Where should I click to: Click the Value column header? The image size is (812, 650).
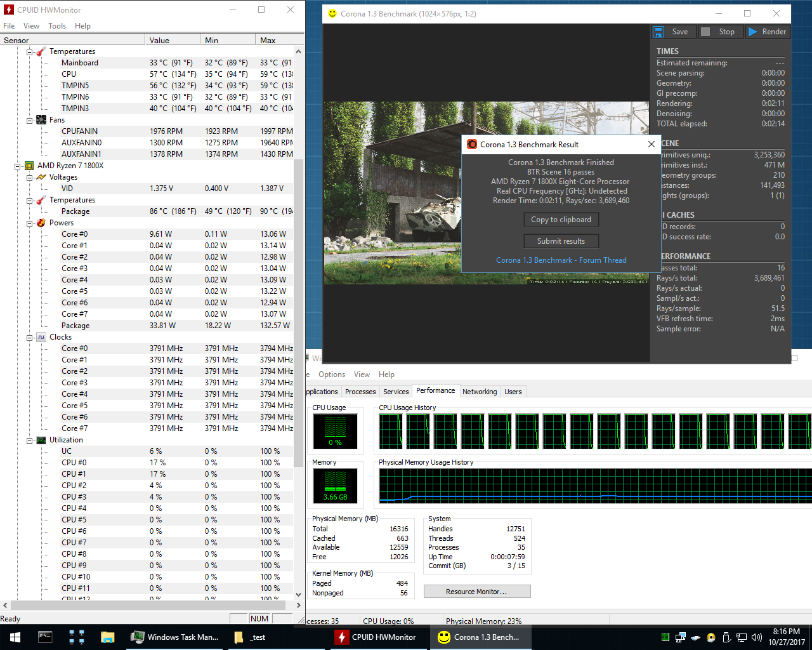pos(173,40)
